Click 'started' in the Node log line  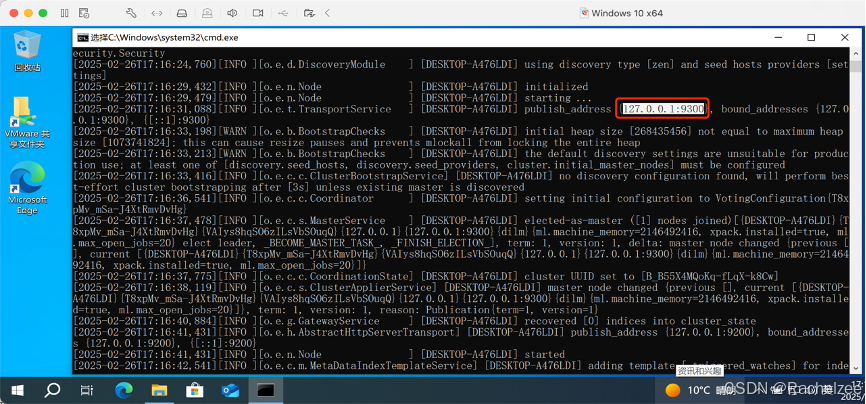point(545,354)
